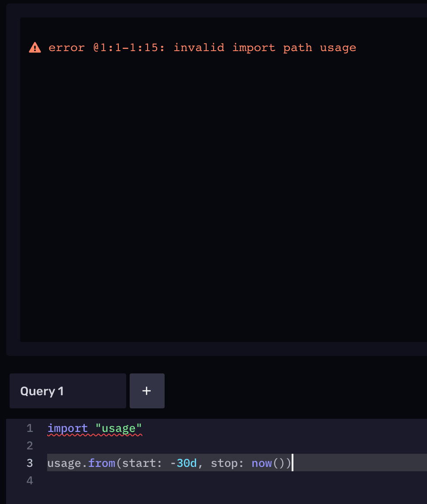The image size is (427, 504).
Task: Click the from function in the query
Action: click(101, 463)
